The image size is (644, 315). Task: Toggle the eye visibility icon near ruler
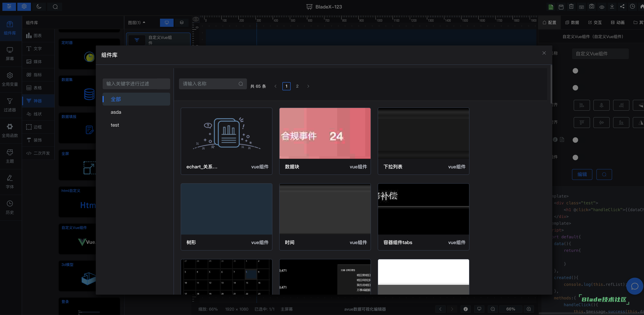click(196, 19)
